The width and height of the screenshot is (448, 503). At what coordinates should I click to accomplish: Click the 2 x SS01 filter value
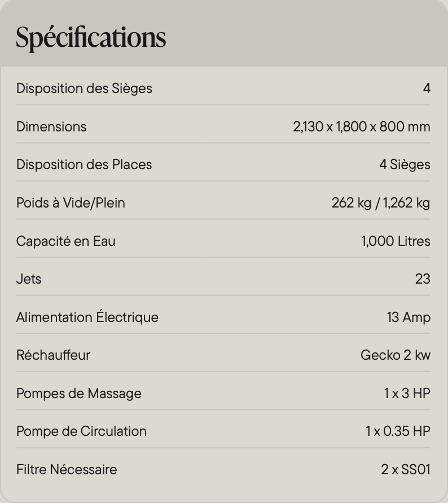tap(406, 470)
